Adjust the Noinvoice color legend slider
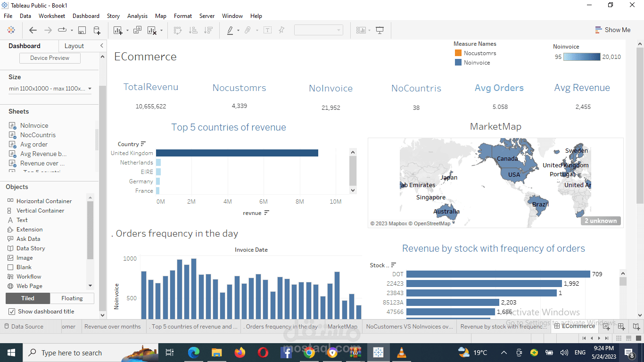 582,57
